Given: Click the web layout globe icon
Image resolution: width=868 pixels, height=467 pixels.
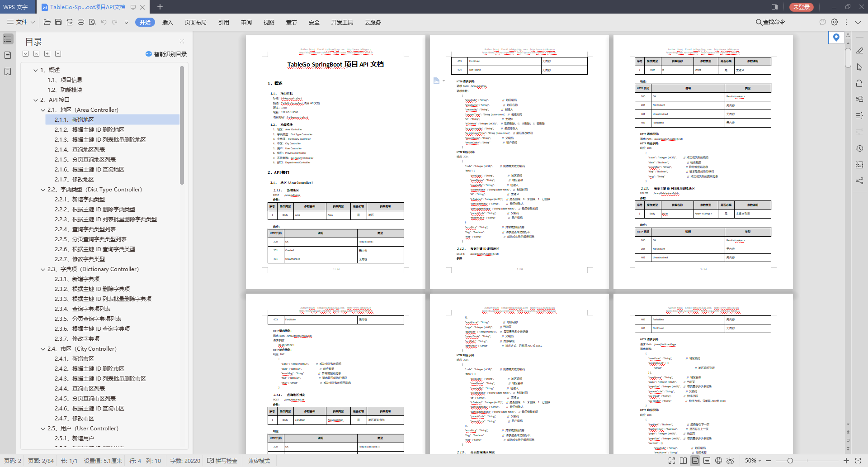Looking at the screenshot, I should point(718,461).
